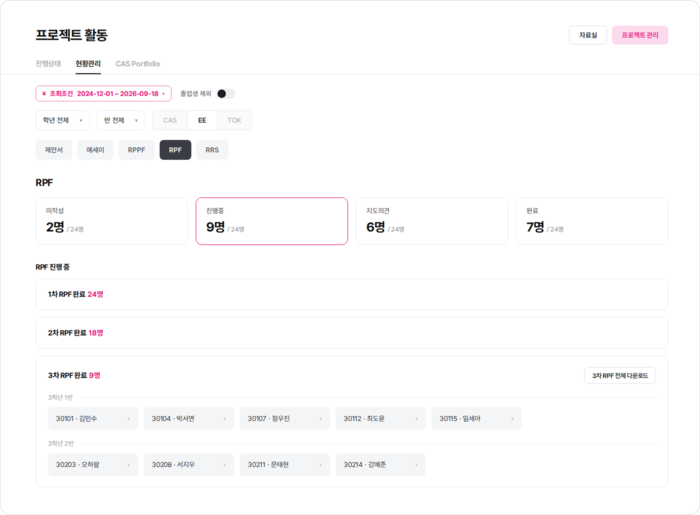The image size is (700, 515).
Task: Click the 3학년 2반 group label
Action: click(61, 443)
